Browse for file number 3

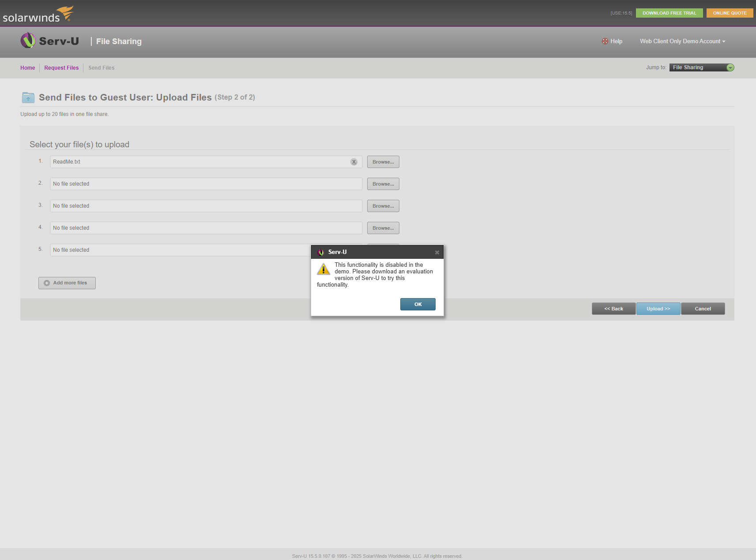coord(383,206)
